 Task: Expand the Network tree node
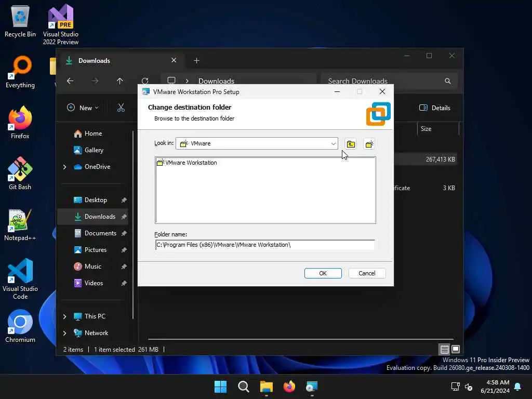point(64,333)
